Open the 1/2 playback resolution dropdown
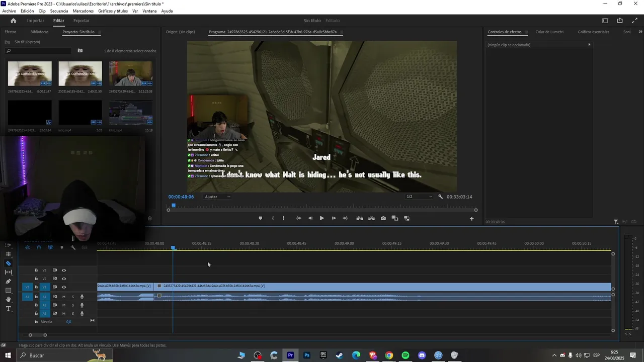The height and width of the screenshot is (362, 644). [x=420, y=197]
